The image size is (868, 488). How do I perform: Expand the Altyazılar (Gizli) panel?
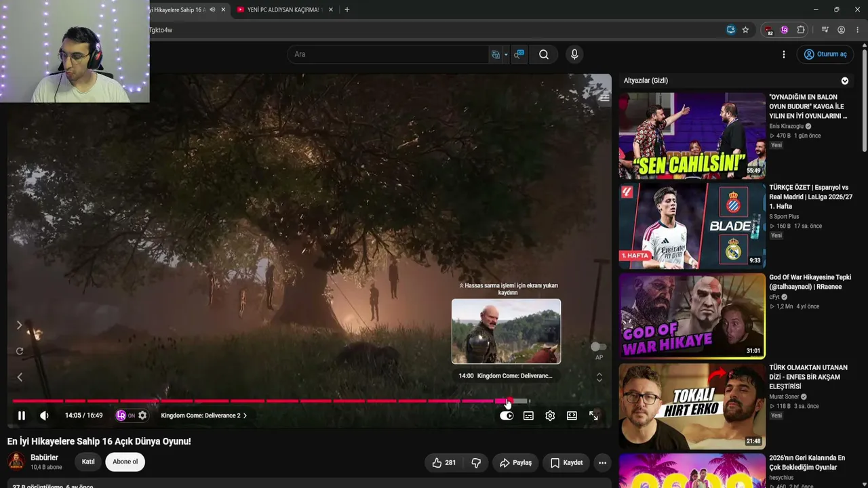tap(845, 81)
